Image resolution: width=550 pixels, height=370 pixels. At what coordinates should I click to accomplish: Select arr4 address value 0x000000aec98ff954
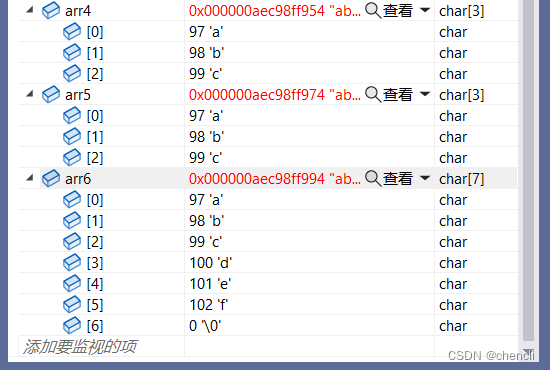257,11
